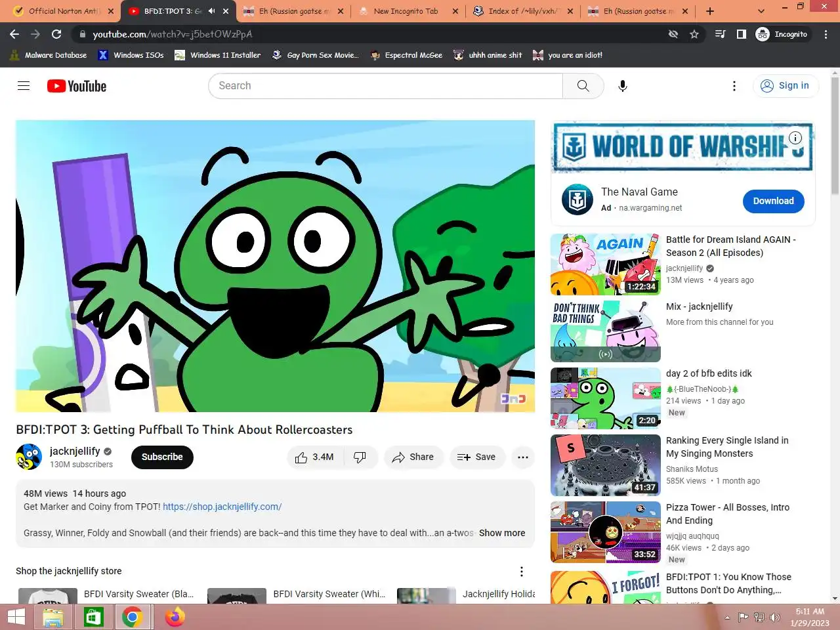Open Ranking Every Single Island video title
840x630 pixels.
click(727, 447)
